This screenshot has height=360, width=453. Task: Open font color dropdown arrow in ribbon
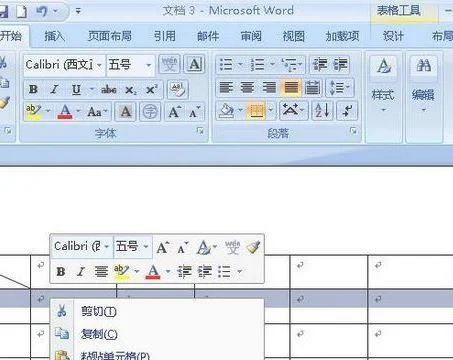point(78,111)
